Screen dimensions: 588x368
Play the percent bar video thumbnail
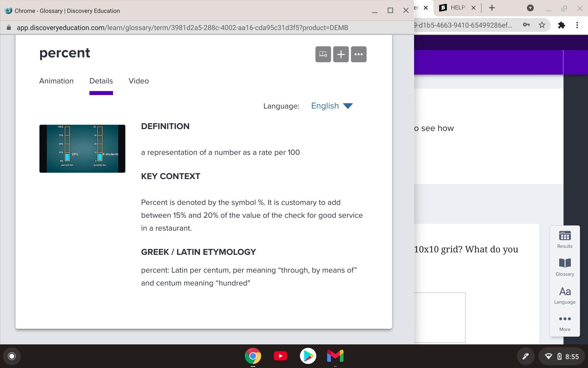82,149
